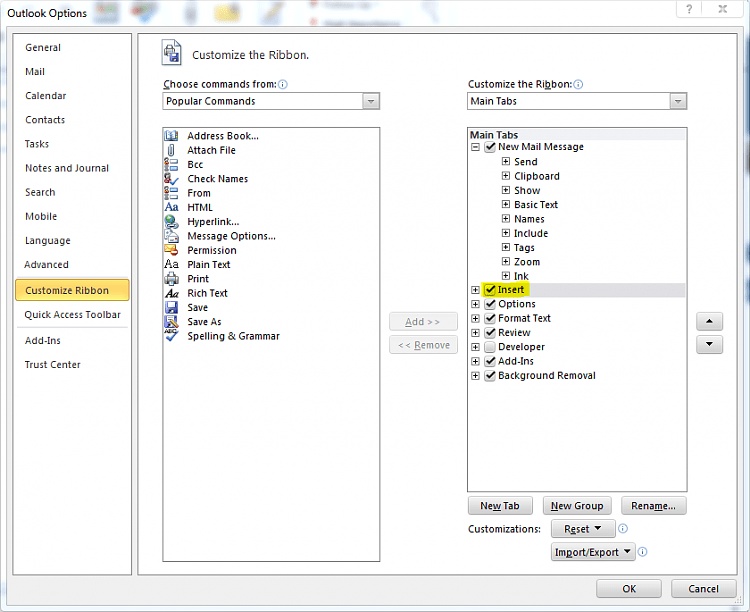
Task: Select the Tags group row
Action: (524, 248)
